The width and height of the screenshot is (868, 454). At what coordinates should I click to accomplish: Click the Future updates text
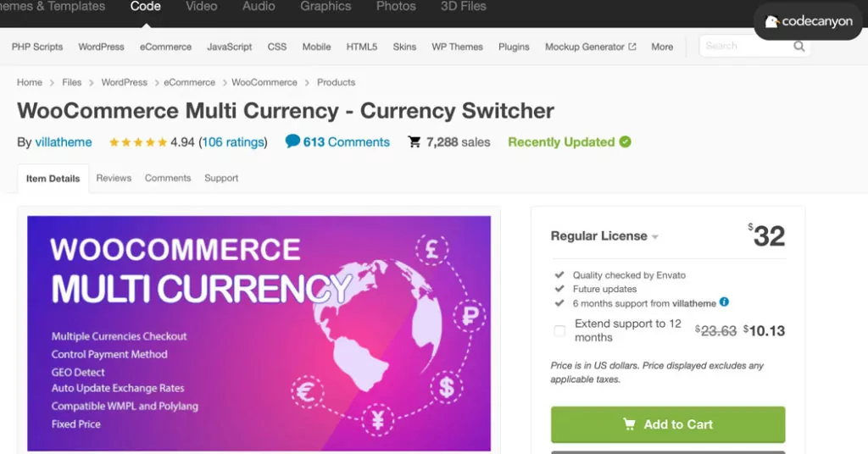point(604,289)
